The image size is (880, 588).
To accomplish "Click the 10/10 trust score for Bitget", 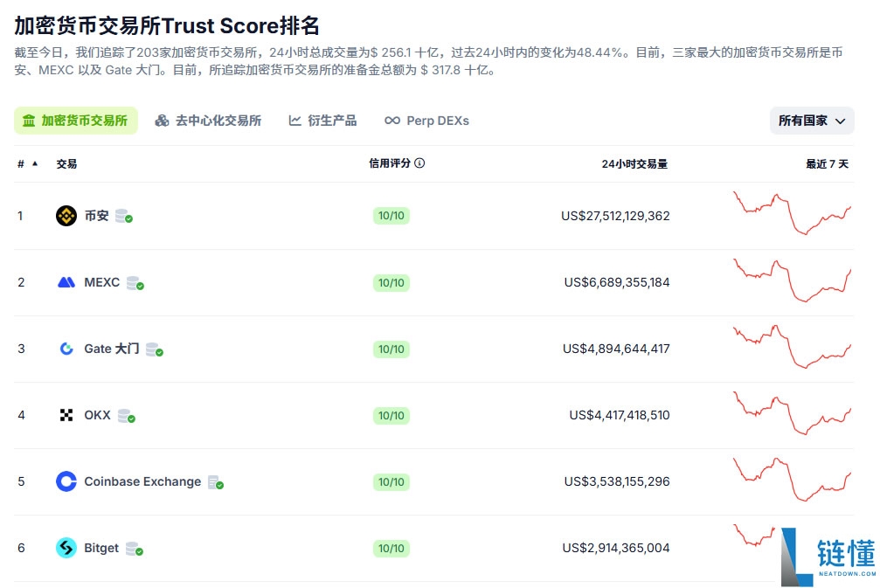I will click(x=391, y=548).
